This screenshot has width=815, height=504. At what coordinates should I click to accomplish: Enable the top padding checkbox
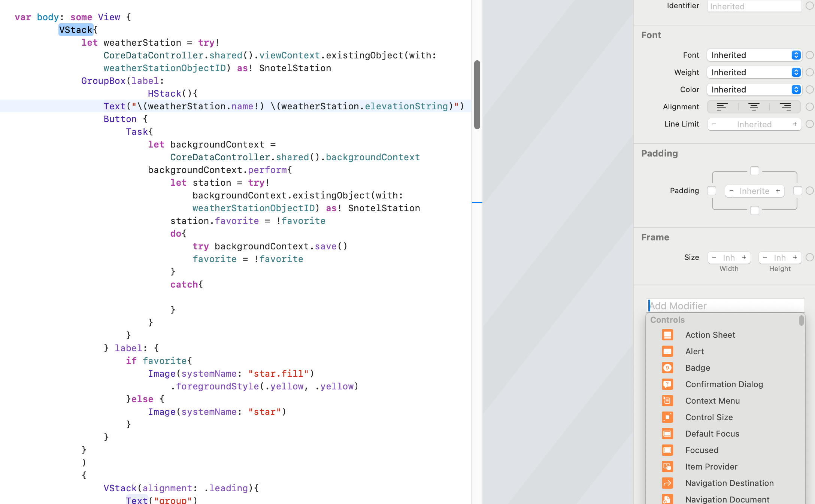(754, 171)
